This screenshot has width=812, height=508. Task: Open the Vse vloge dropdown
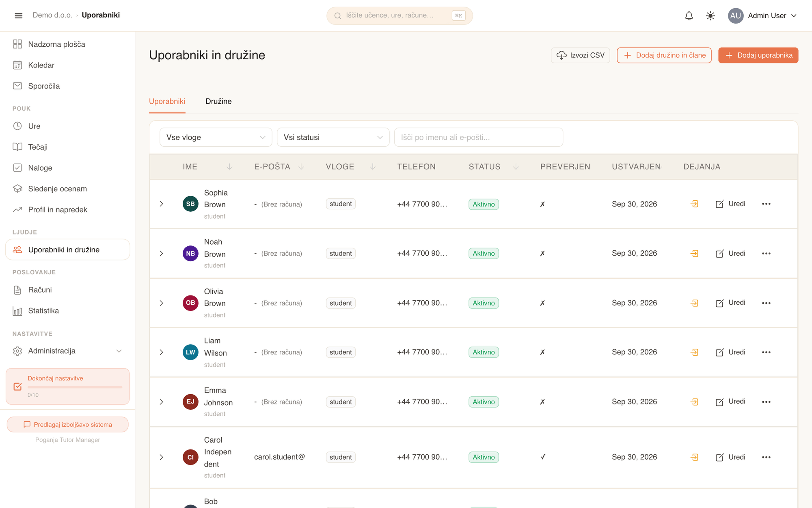point(216,137)
